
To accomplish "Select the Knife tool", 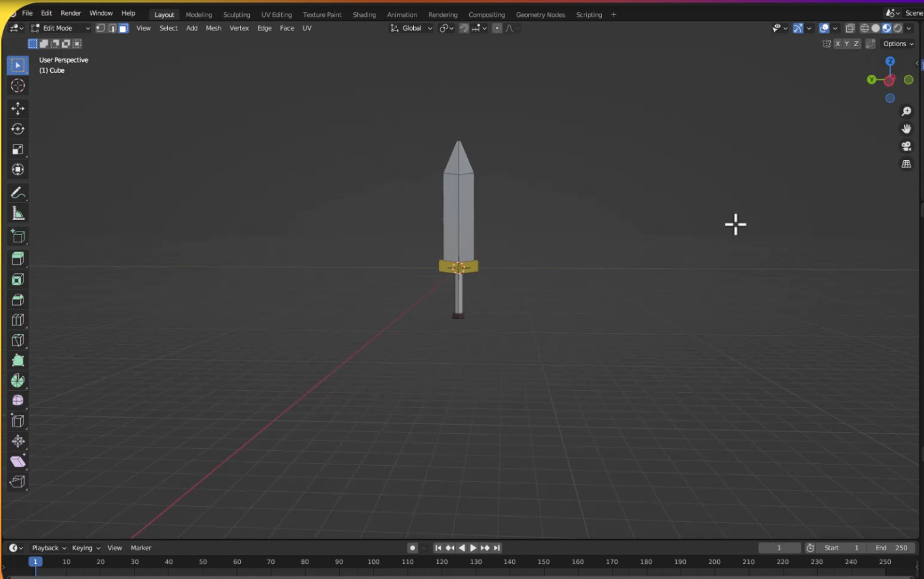I will coord(18,340).
